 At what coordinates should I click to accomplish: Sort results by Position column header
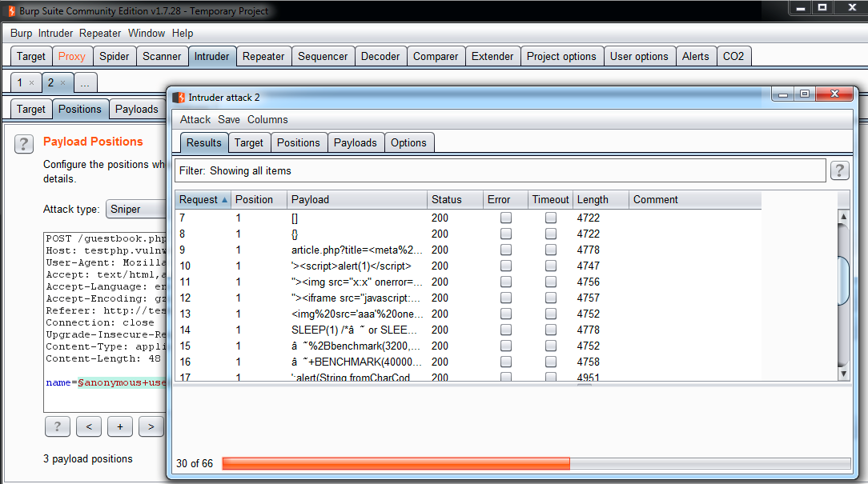tap(259, 200)
